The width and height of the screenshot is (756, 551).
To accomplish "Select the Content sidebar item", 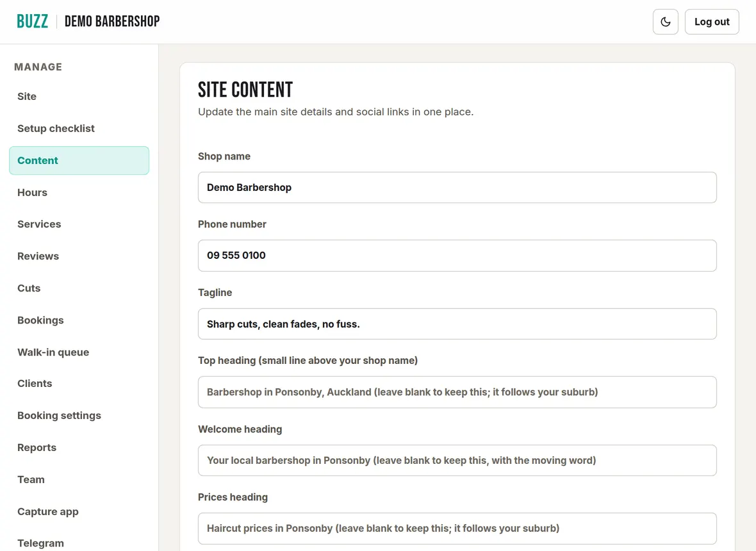I will click(79, 161).
